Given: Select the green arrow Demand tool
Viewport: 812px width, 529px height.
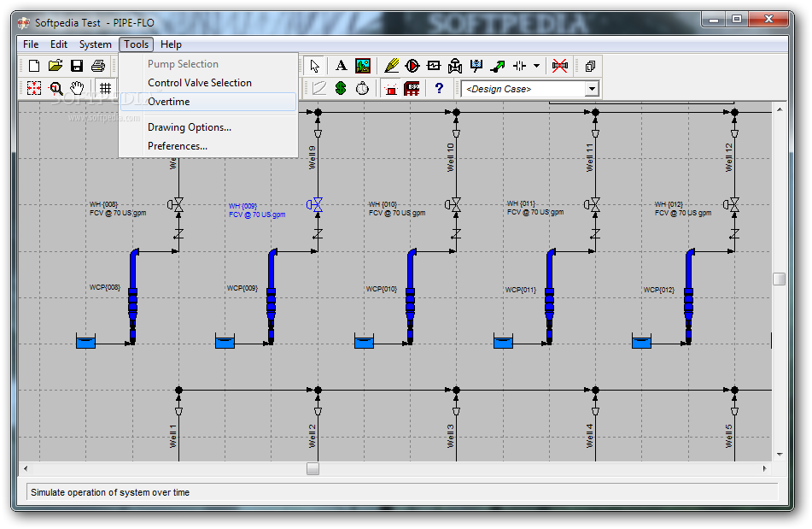Looking at the screenshot, I should pyautogui.click(x=497, y=66).
